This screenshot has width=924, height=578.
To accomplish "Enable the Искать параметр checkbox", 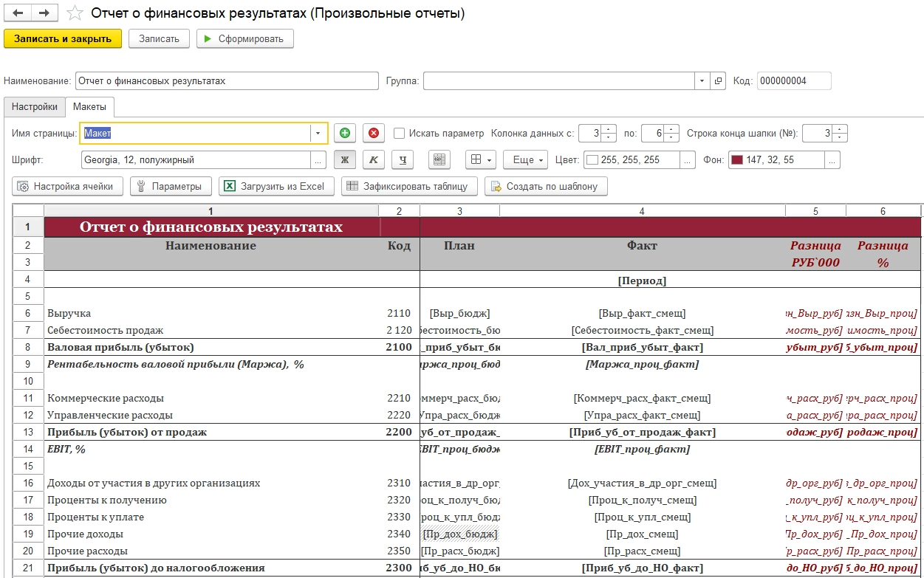I will coord(400,134).
